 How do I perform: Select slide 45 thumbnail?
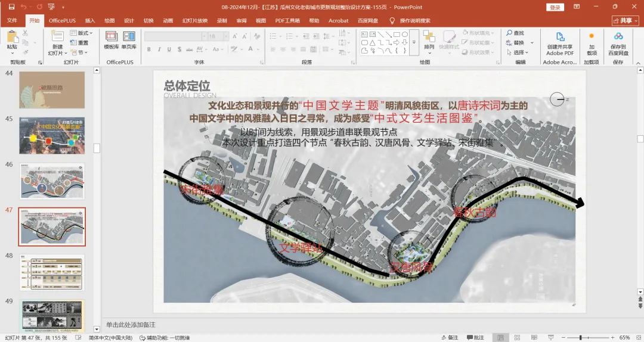[x=52, y=135]
